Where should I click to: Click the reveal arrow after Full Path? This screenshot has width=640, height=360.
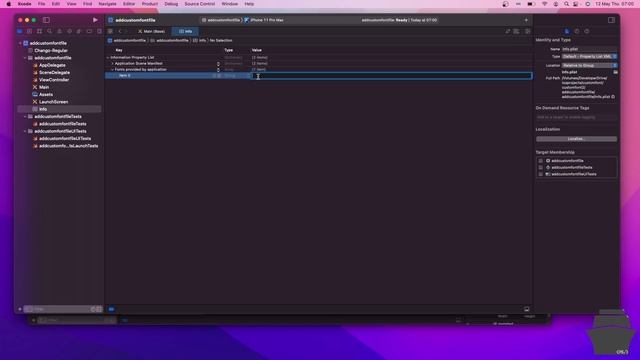coord(613,97)
